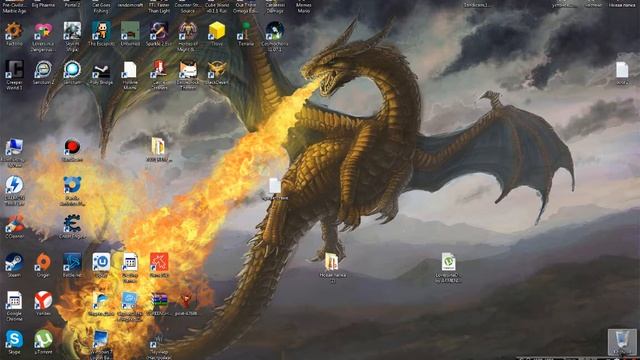The width and height of the screenshot is (640, 360).
Task: Open the Poly Bridge shortcut
Action: (101, 71)
